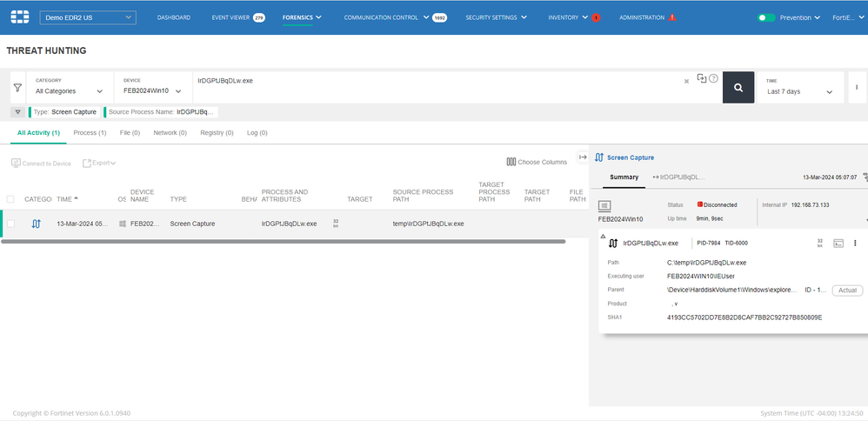Click the Actual button beside Parent
Viewport: 868px width, 421px height.
point(847,291)
